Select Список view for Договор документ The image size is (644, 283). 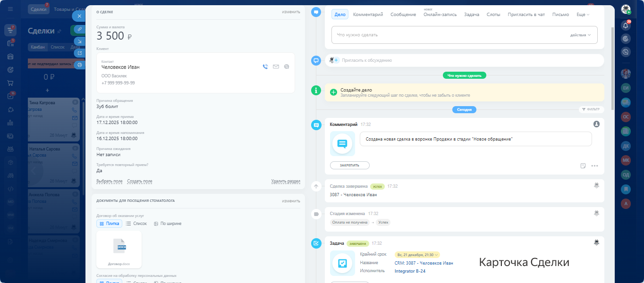(x=136, y=224)
